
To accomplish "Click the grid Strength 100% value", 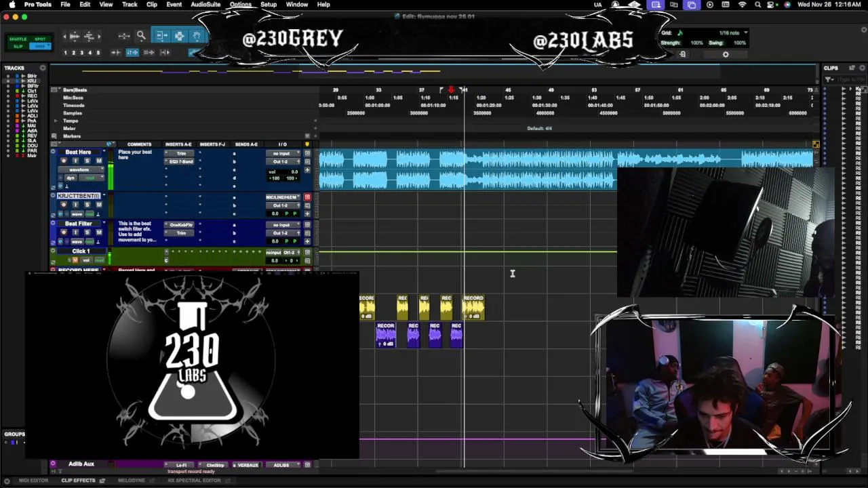I will [x=696, y=43].
